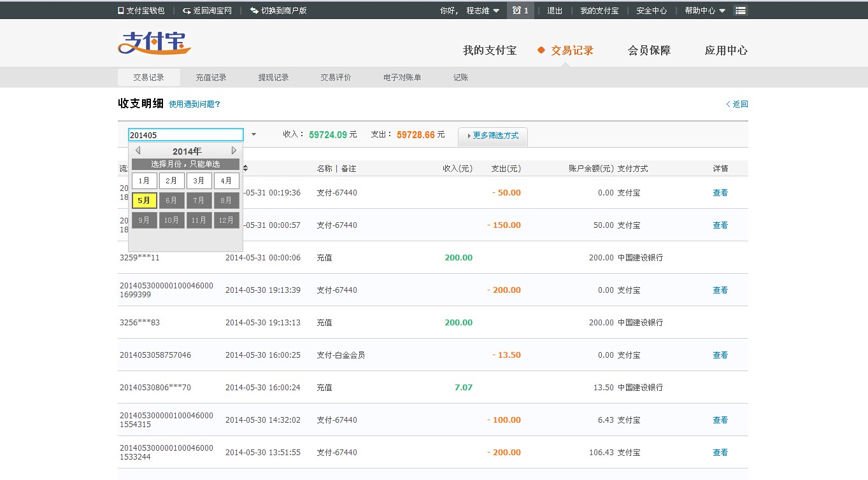The height and width of the screenshot is (480, 868).
Task: Click the Alipay logo
Action: tap(154, 43)
